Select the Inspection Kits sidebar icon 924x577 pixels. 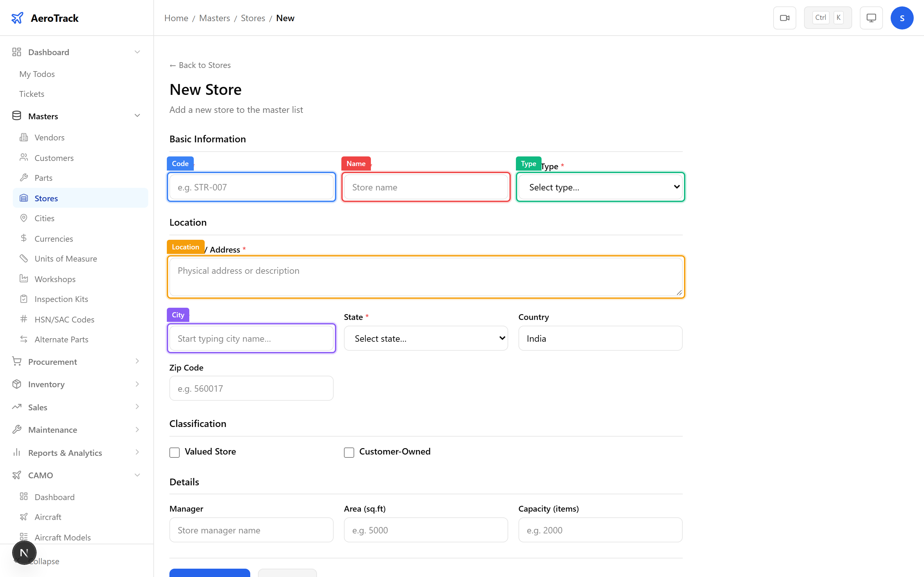(24, 299)
